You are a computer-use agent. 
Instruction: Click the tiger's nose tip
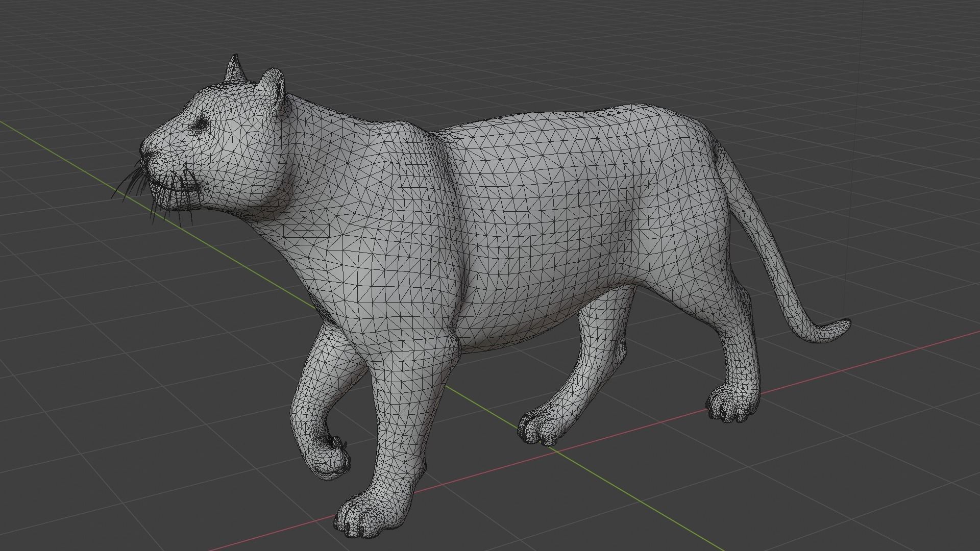(x=143, y=149)
